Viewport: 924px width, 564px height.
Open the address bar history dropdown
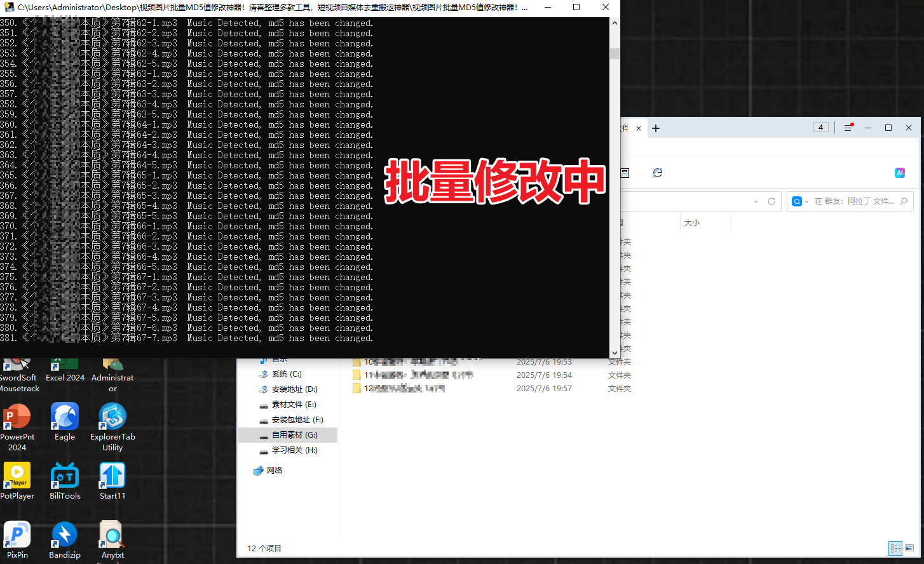click(756, 201)
